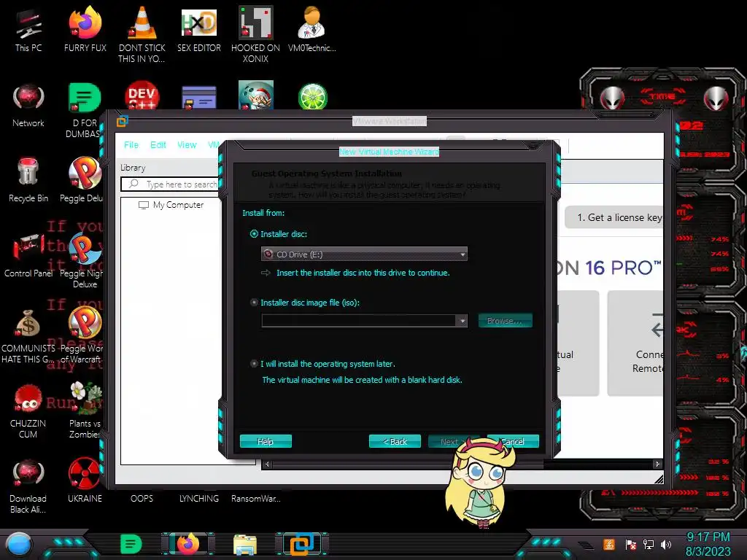Open File Explorer from the taskbar
The height and width of the screenshot is (560, 747).
[245, 545]
